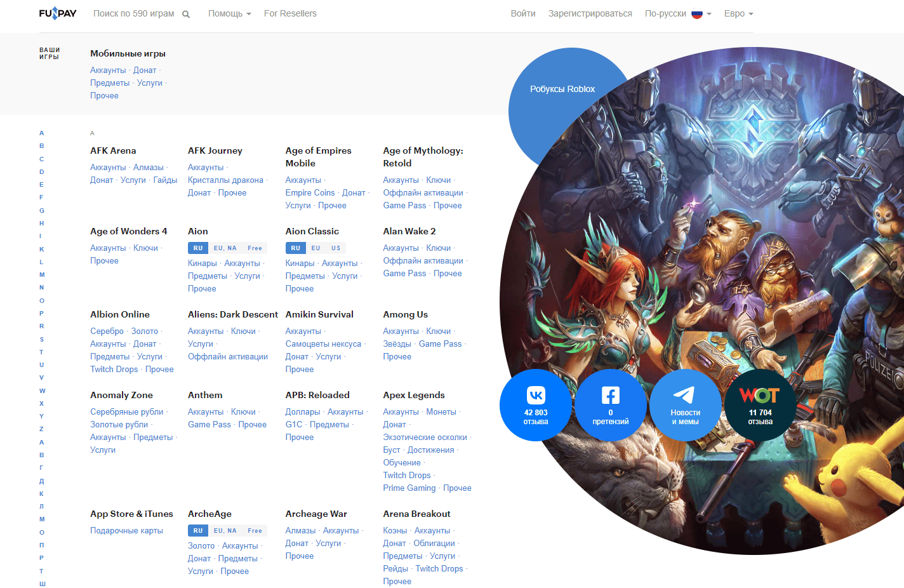Open Золото link under ArcheAge
Screen dimensions: 904x588
(201, 546)
